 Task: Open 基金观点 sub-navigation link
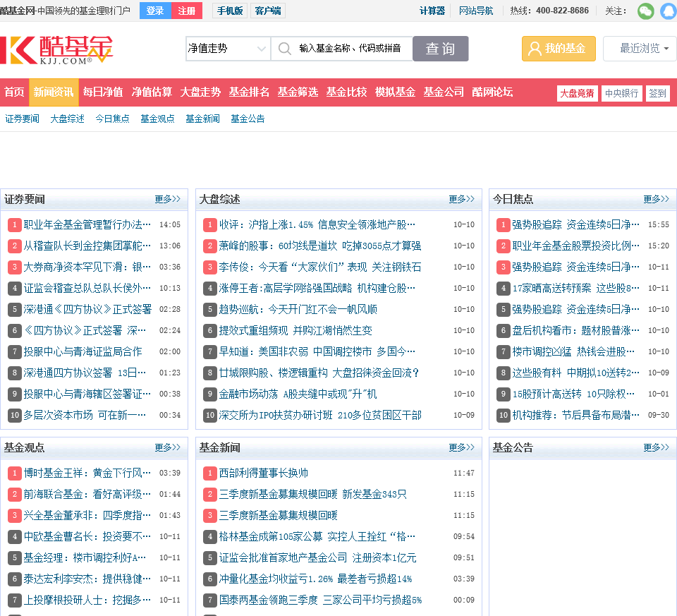[x=157, y=119]
